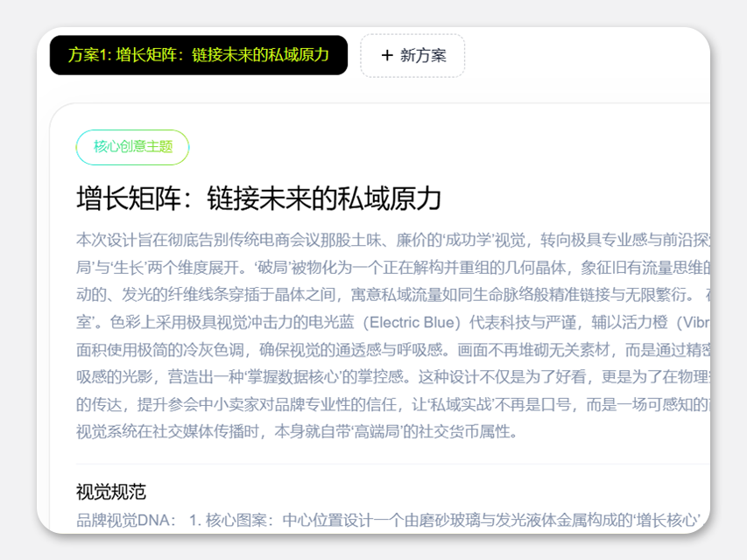Click the line starting 视觉系统在社交媒体传播时
This screenshot has width=747, height=560.
pos(297,432)
